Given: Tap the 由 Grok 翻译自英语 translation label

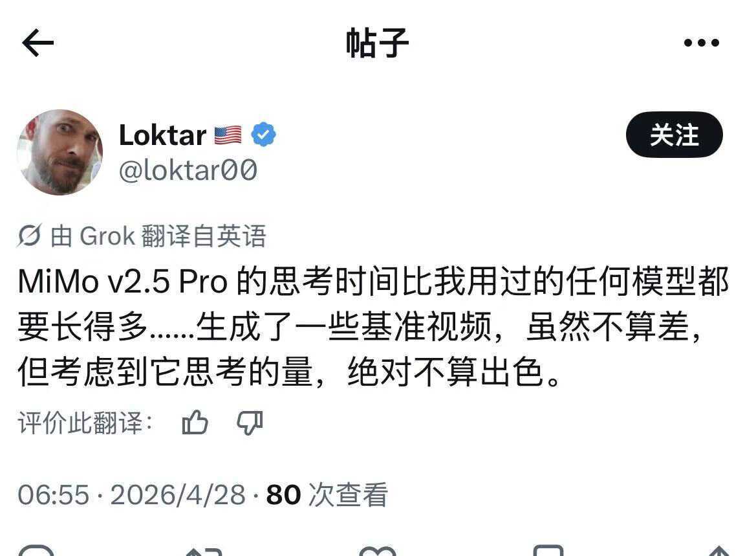Looking at the screenshot, I should click(158, 236).
